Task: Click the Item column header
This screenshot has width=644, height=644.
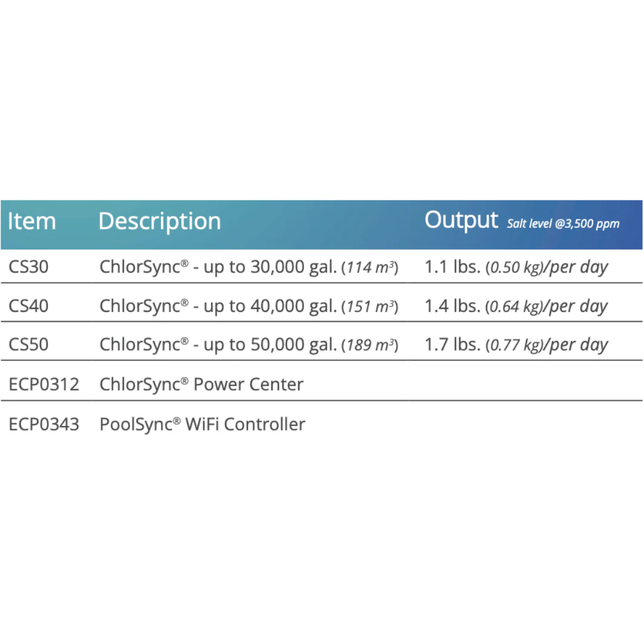Action: point(32,221)
